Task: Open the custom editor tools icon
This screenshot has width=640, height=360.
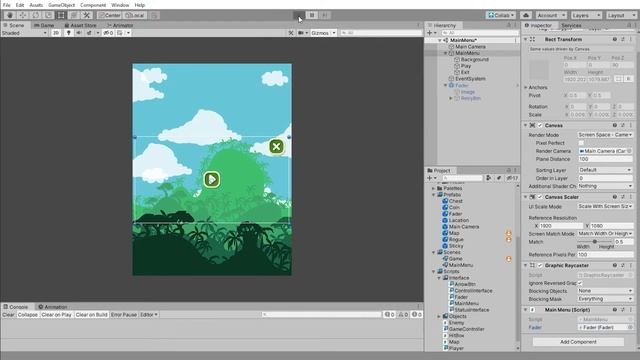Action: [86, 15]
